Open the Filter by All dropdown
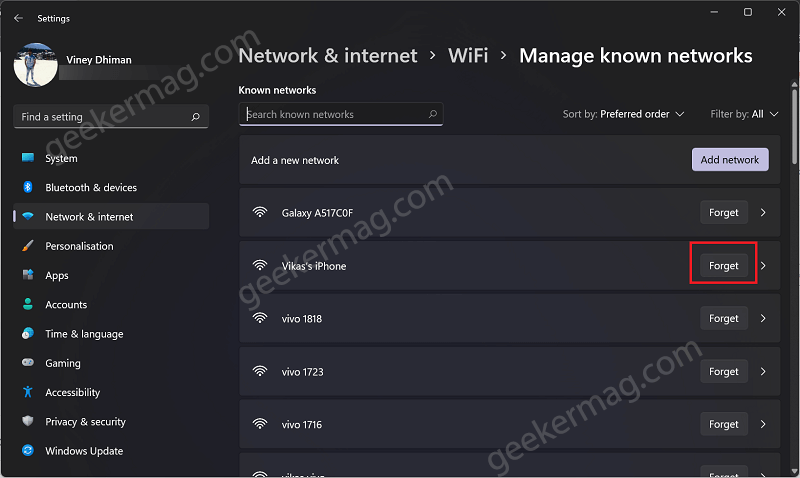This screenshot has height=478, width=800. pos(744,114)
